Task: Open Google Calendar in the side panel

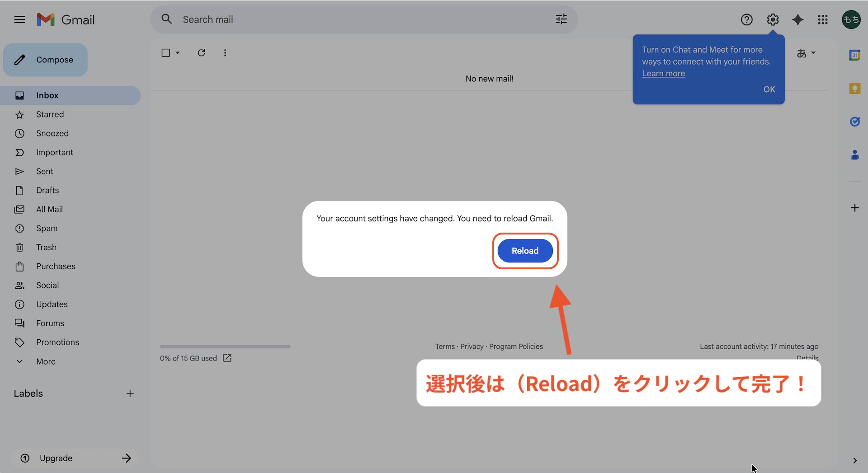Action: click(854, 55)
